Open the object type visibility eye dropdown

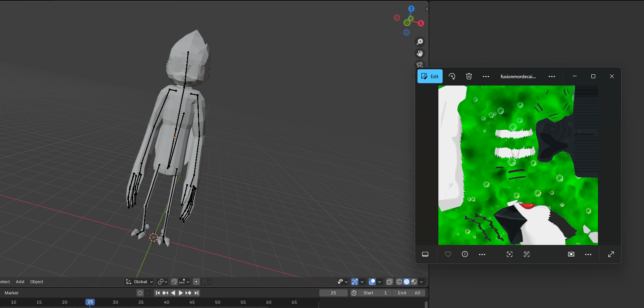(x=343, y=282)
